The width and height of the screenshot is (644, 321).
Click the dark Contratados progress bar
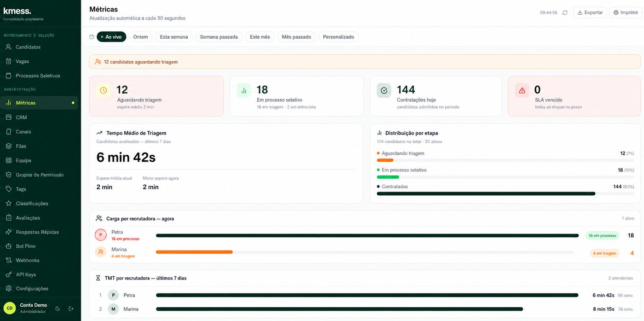click(486, 193)
